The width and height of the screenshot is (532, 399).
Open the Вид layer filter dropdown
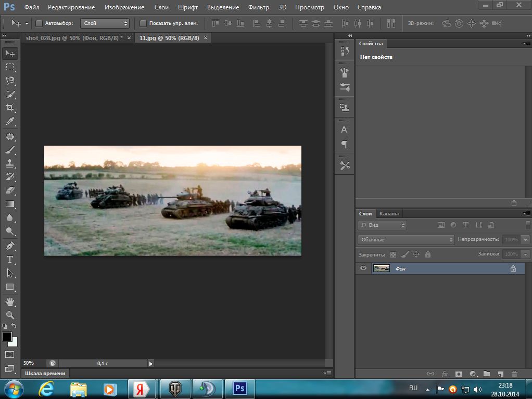[x=382, y=225]
